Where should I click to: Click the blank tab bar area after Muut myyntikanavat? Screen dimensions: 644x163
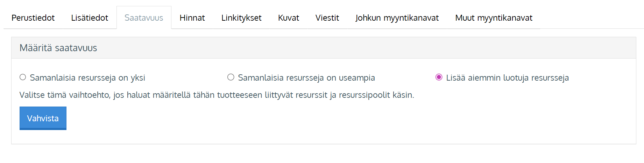591,18
